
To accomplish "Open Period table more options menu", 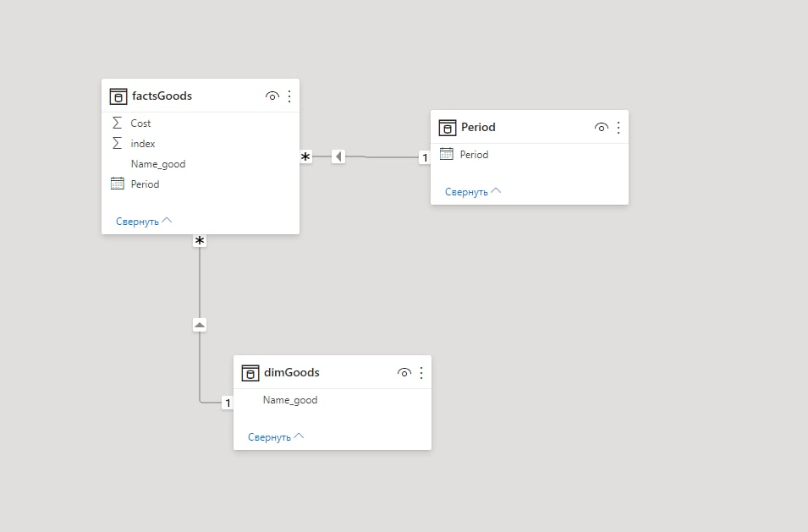I will (618, 128).
